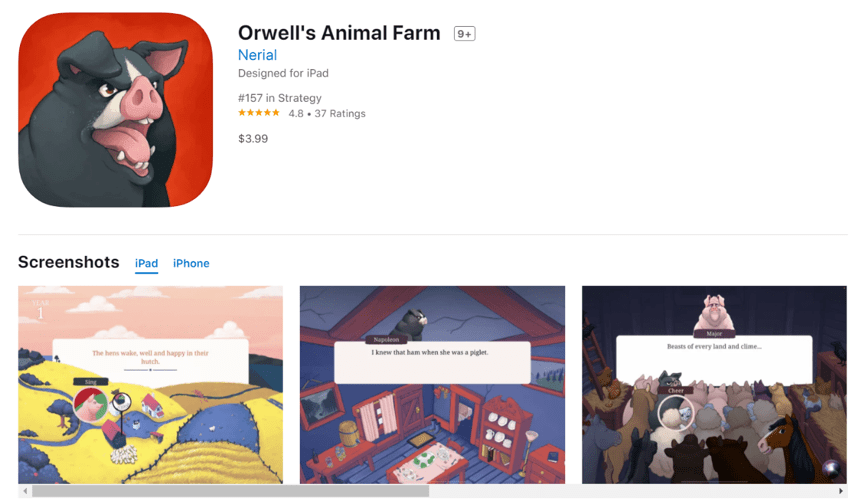Screen dimensions: 864x499
Task: Switch to the iPad screenshots tab
Action: click(147, 263)
